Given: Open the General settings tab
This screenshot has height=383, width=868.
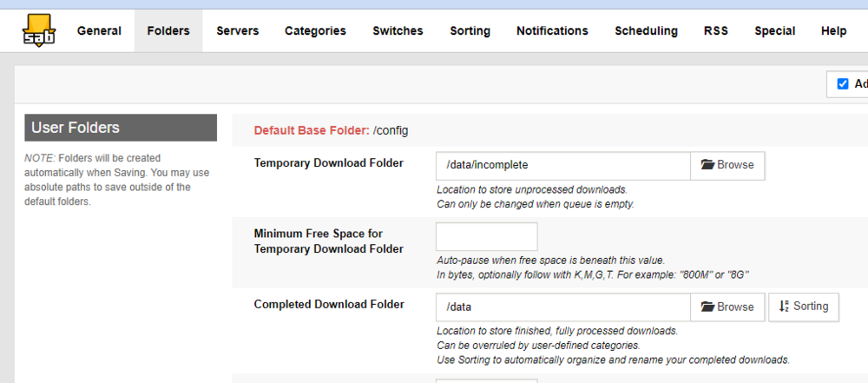Looking at the screenshot, I should 99,31.
